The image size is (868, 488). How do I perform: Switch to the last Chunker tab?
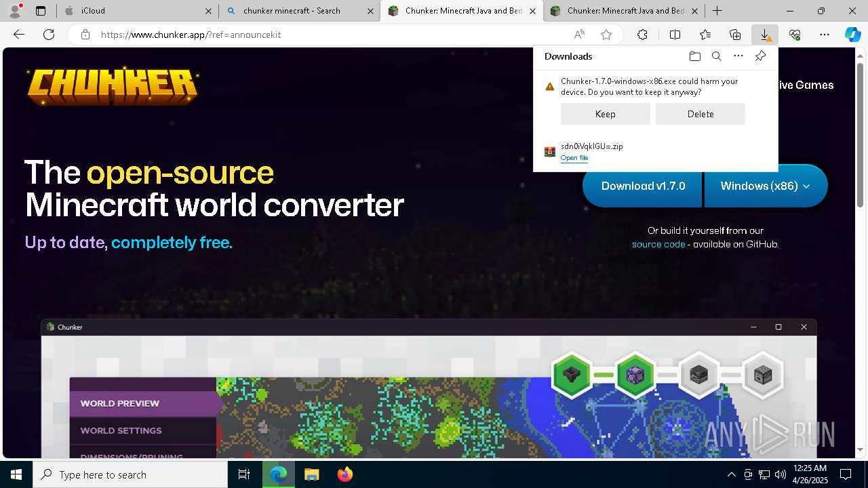pyautogui.click(x=624, y=11)
